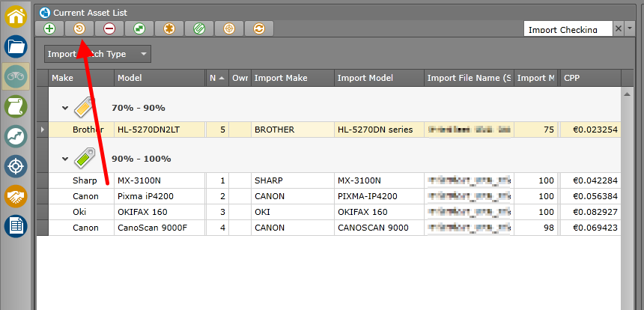
Task: Collapse the 70% - 90% group
Action: [x=65, y=109]
